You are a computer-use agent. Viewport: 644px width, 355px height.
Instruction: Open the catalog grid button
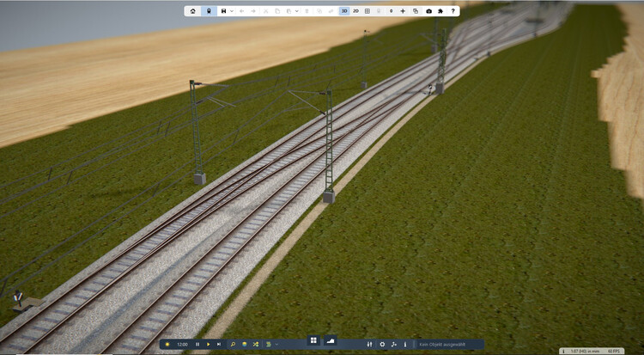[313, 340]
